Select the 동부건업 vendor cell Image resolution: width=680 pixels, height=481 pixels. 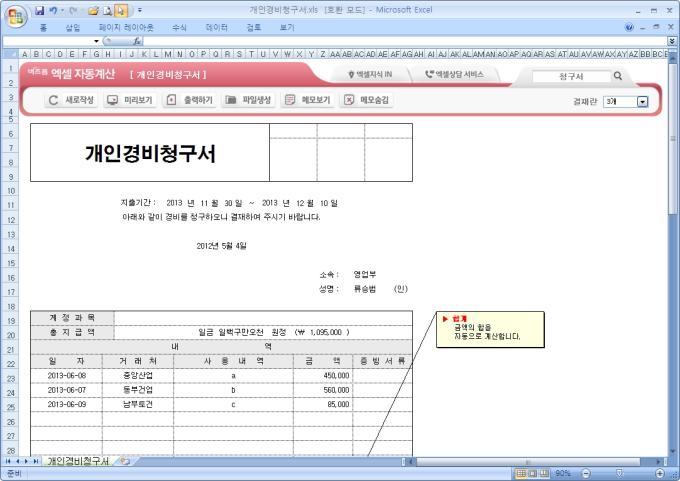pos(138,390)
